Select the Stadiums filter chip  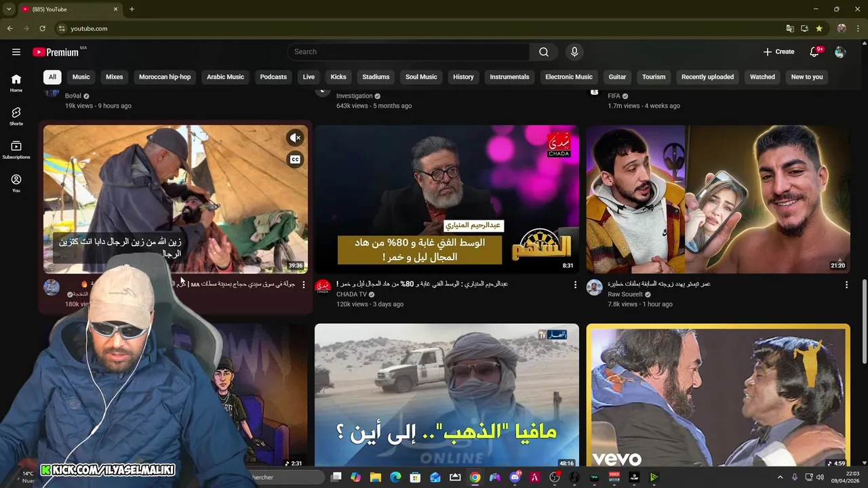point(376,77)
